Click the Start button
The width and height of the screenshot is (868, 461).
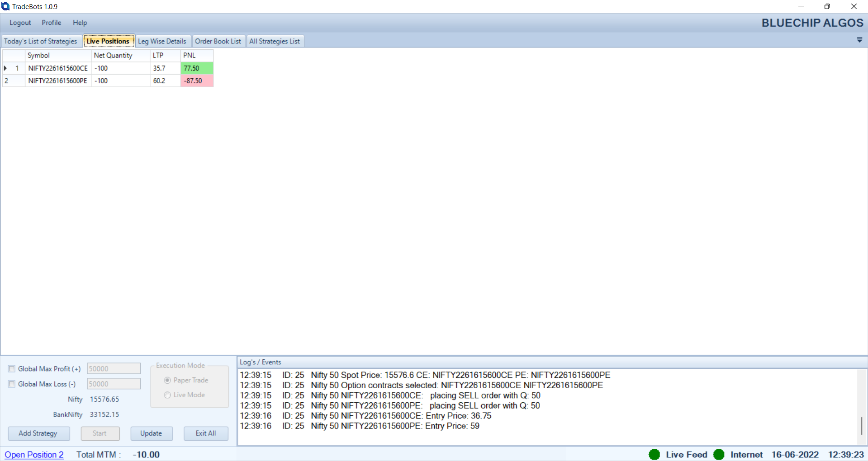tap(100, 433)
